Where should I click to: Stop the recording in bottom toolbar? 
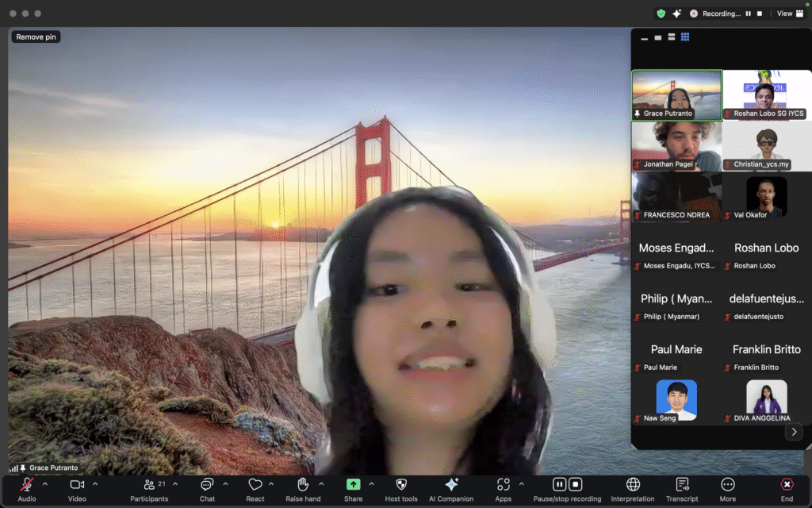(576, 485)
